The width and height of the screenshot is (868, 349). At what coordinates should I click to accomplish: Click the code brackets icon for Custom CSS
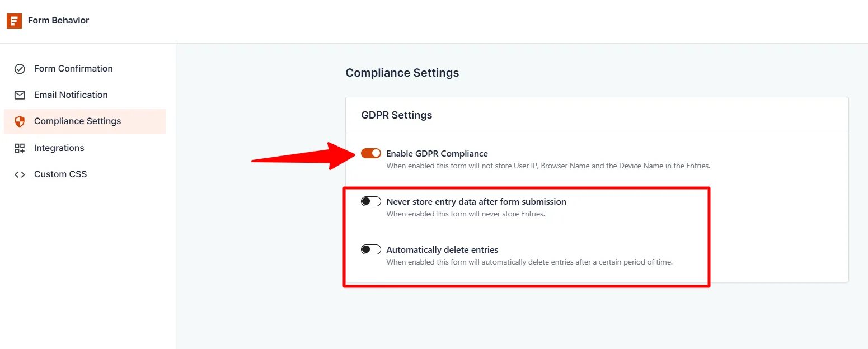pos(20,174)
